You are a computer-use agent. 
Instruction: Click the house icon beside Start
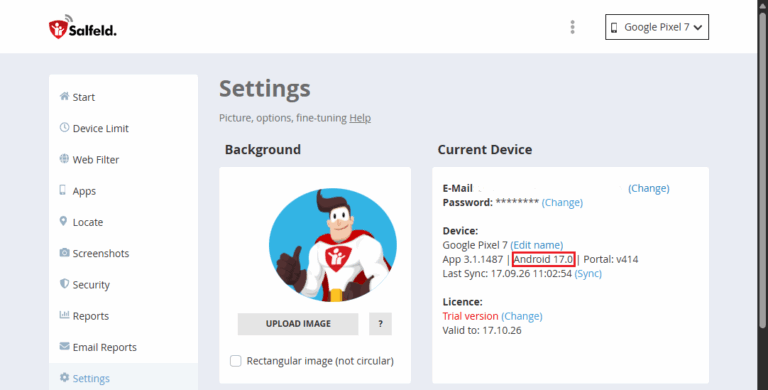coord(64,96)
